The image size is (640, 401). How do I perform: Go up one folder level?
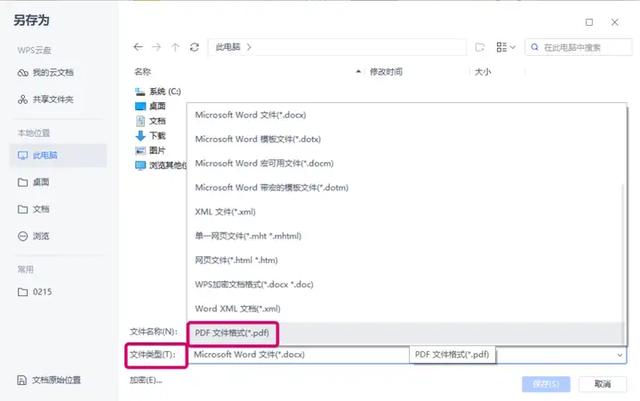click(175, 47)
